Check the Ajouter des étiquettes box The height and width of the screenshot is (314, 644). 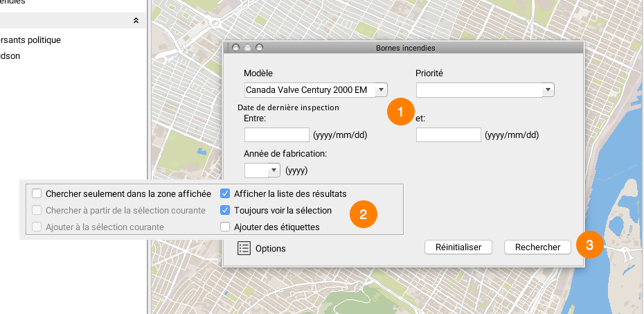[225, 227]
